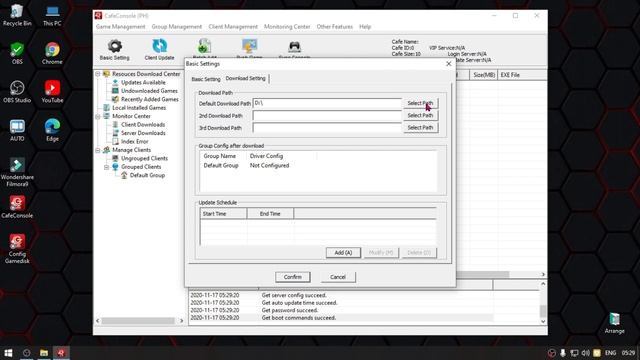The height and width of the screenshot is (360, 640).
Task: Click the Batch Add toolbar icon
Action: (204, 49)
